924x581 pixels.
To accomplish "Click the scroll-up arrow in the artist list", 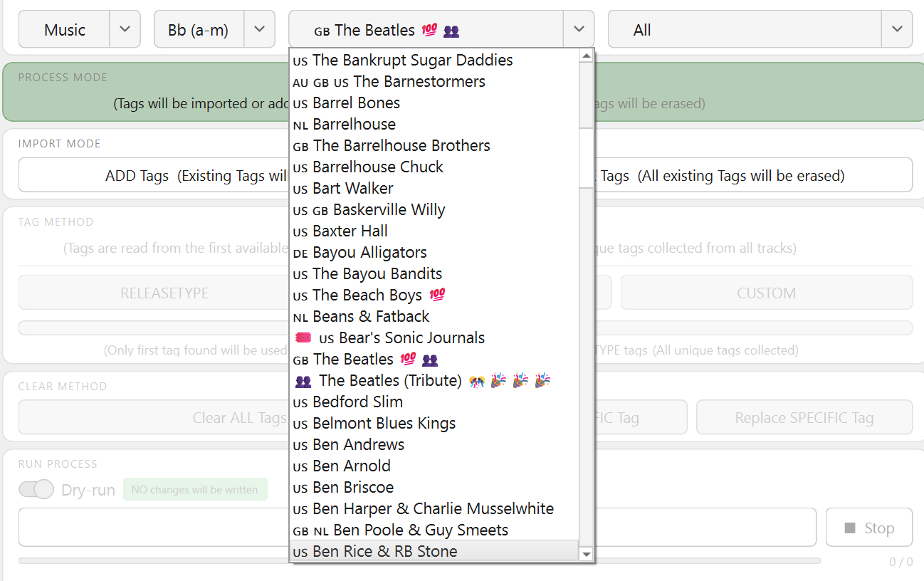I will 587,56.
